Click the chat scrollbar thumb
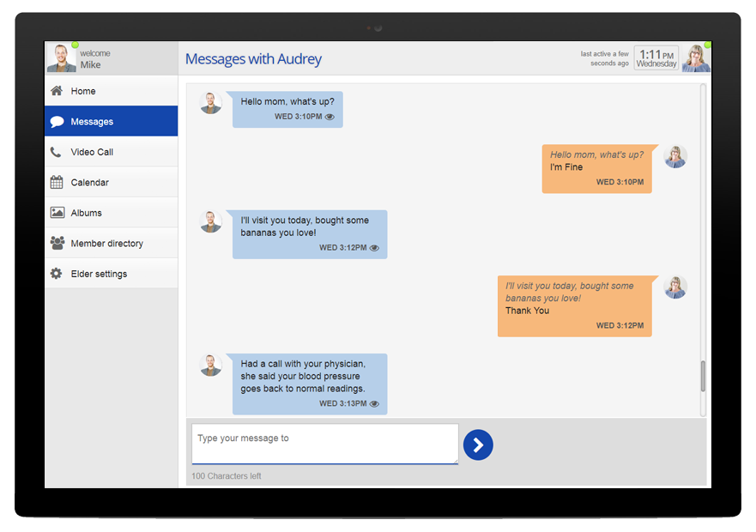Screen dimensions: 756x532 tap(703, 376)
